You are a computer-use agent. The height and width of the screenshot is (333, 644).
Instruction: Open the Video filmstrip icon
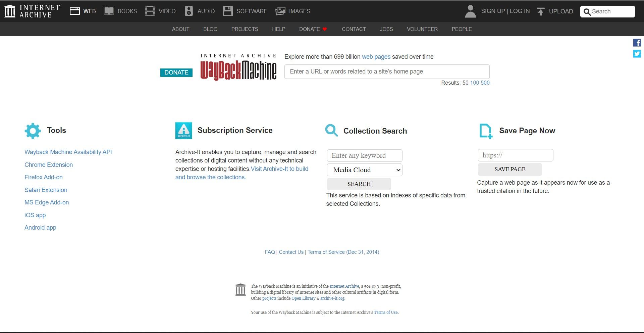tap(150, 11)
